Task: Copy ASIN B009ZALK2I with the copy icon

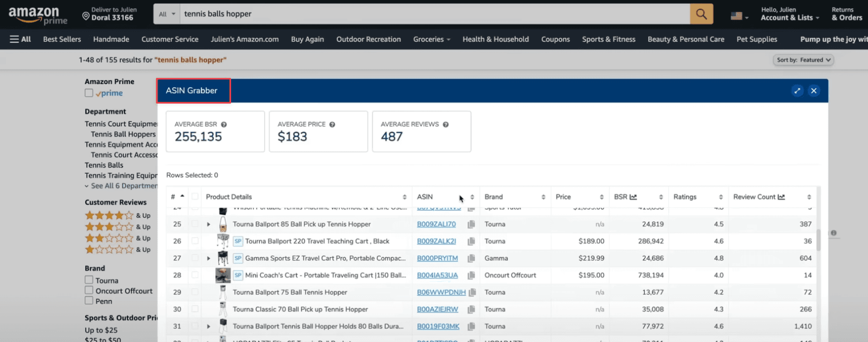Action: click(471, 241)
